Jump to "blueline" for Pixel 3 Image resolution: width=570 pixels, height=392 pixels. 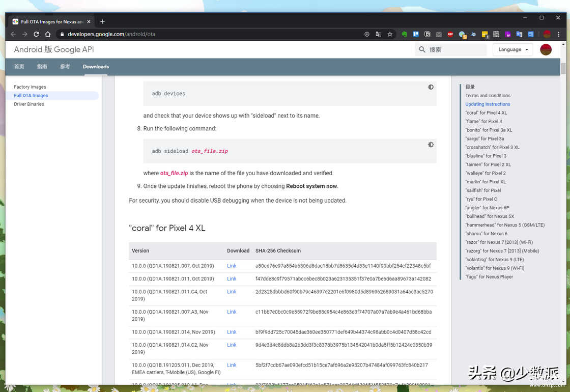coord(486,156)
